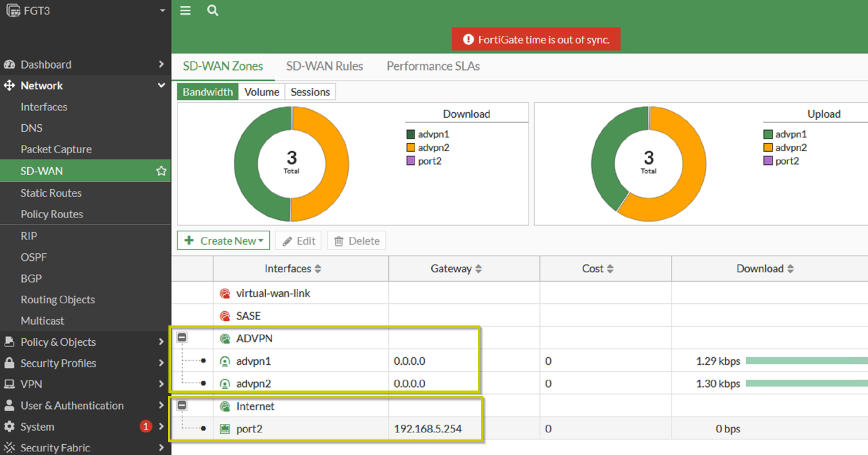This screenshot has width=868, height=455.
Task: Click the System gear icon
Action: 10,427
